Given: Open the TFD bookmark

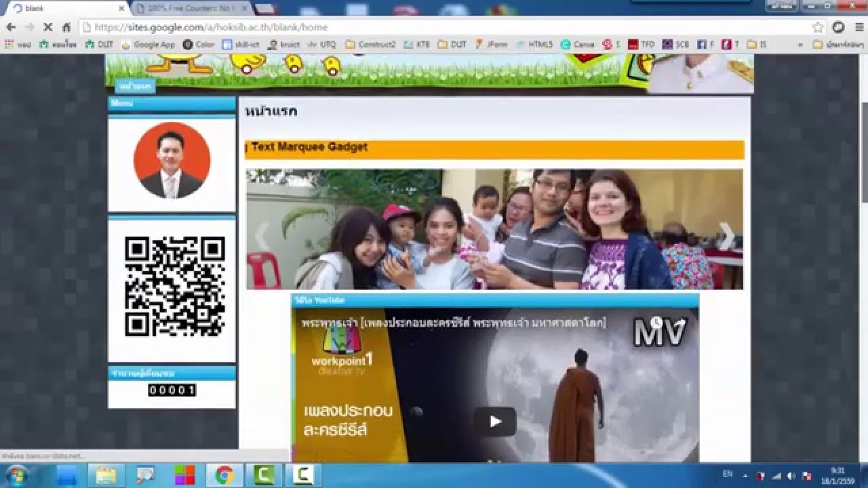Looking at the screenshot, I should tap(642, 44).
